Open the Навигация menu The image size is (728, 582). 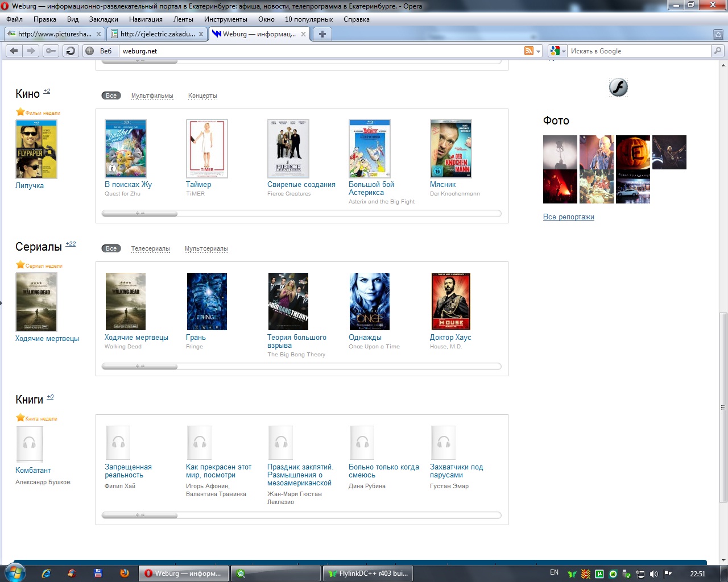[x=146, y=19]
